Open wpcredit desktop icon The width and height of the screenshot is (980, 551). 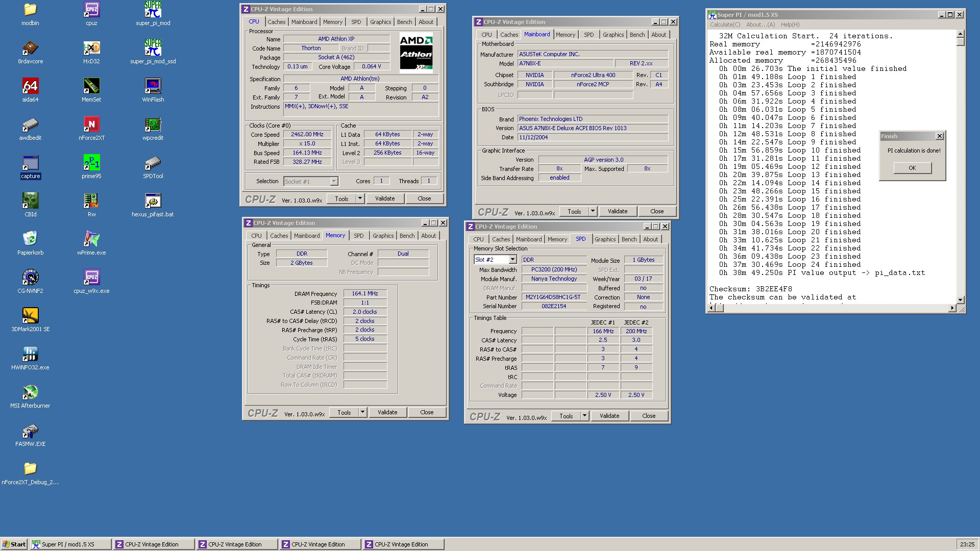pos(153,129)
